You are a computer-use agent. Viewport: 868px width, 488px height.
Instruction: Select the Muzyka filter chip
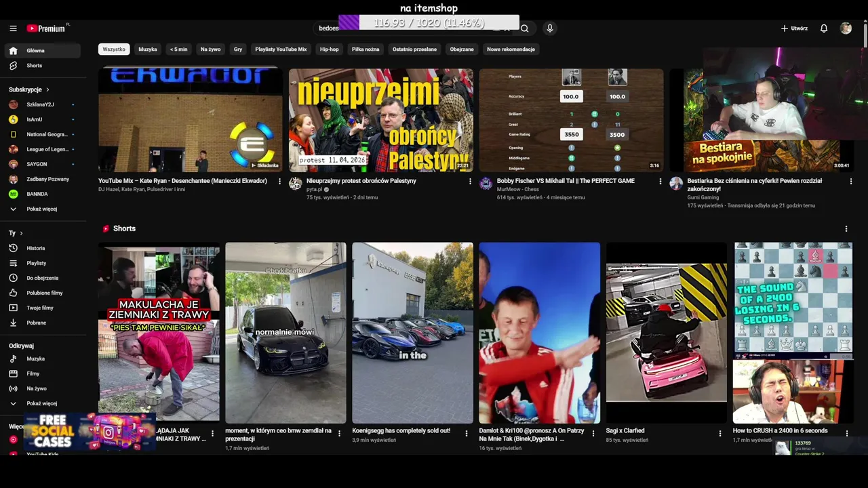148,49
